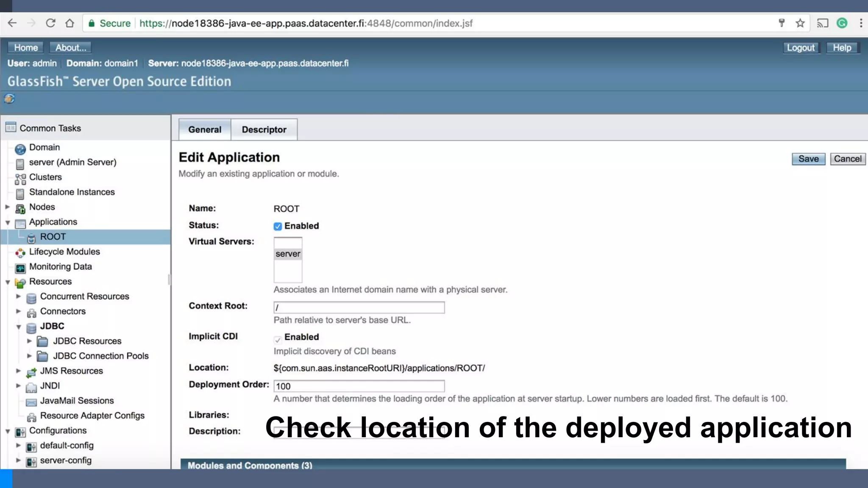The width and height of the screenshot is (868, 488).
Task: Expand the Nodes tree node
Action: (x=8, y=207)
